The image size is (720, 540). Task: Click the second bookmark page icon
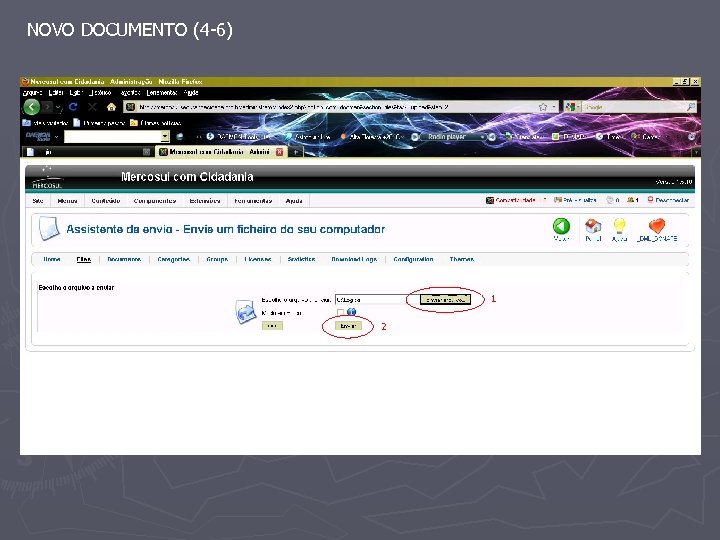77,123
